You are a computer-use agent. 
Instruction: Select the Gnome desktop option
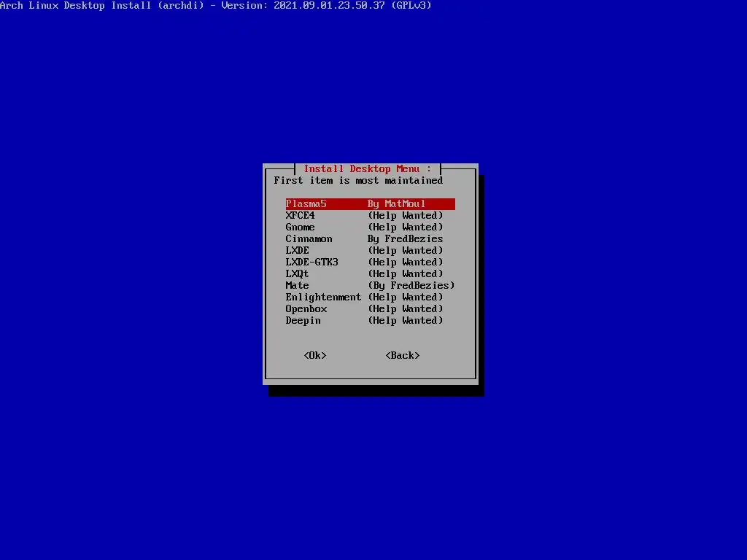tap(370, 227)
